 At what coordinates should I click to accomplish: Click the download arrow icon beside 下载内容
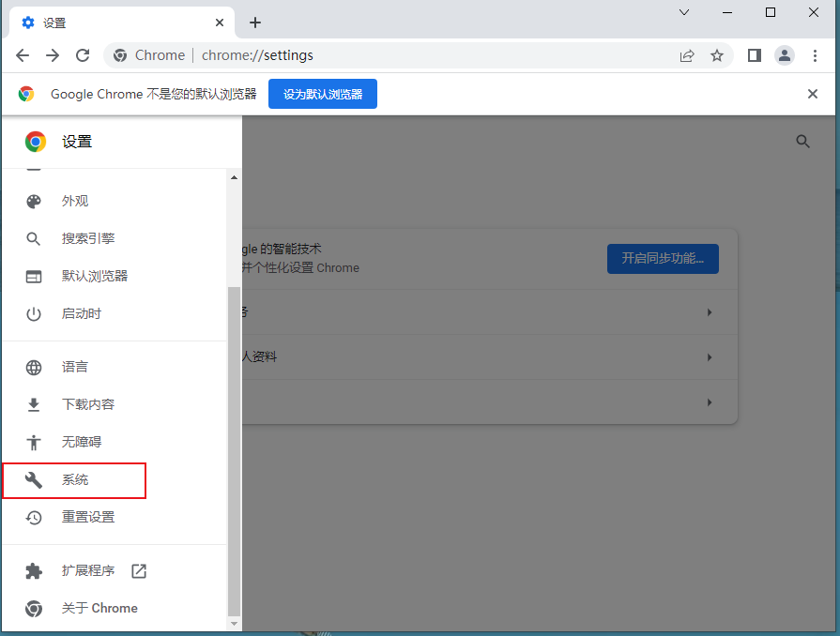(34, 405)
